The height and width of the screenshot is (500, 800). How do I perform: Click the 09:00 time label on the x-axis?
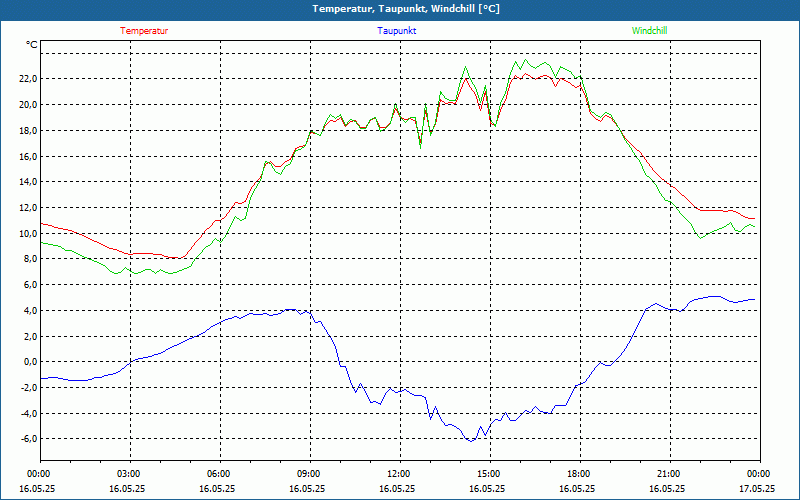point(310,474)
